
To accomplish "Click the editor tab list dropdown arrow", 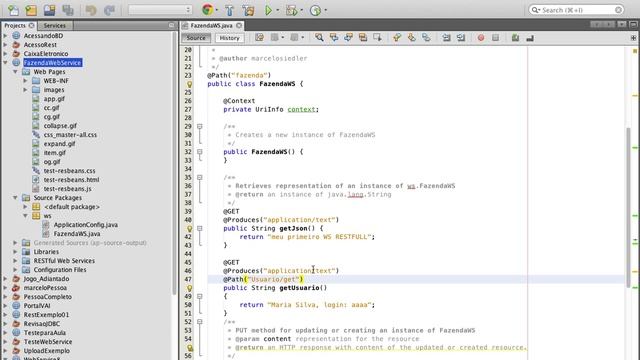I will pyautogui.click(x=622, y=25).
